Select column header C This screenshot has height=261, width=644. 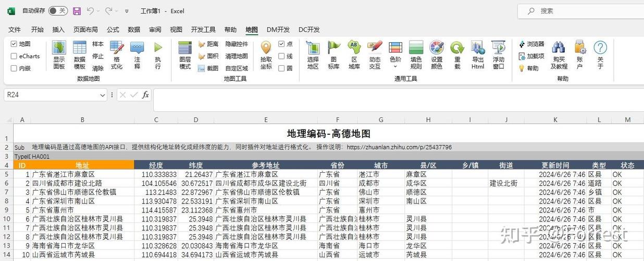click(x=156, y=120)
